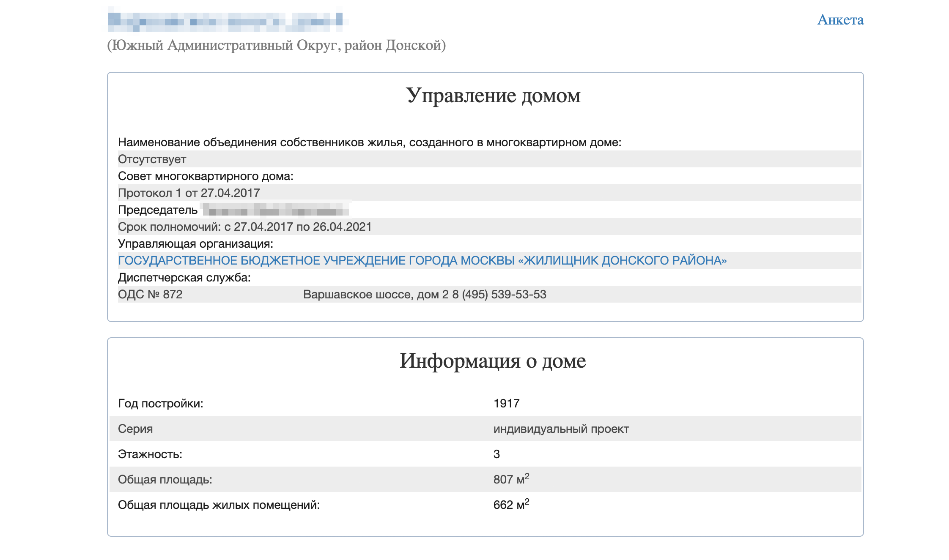Select the Отсутствует row text
The height and width of the screenshot is (560, 949).
[152, 159]
